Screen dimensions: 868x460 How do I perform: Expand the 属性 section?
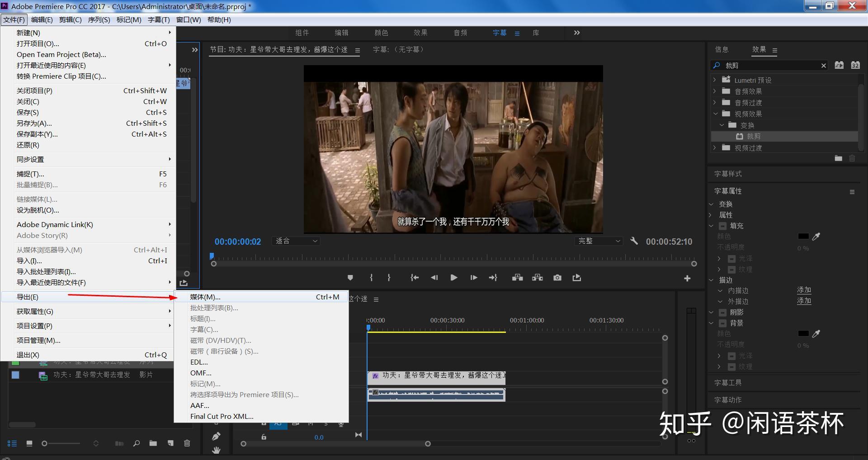point(711,215)
